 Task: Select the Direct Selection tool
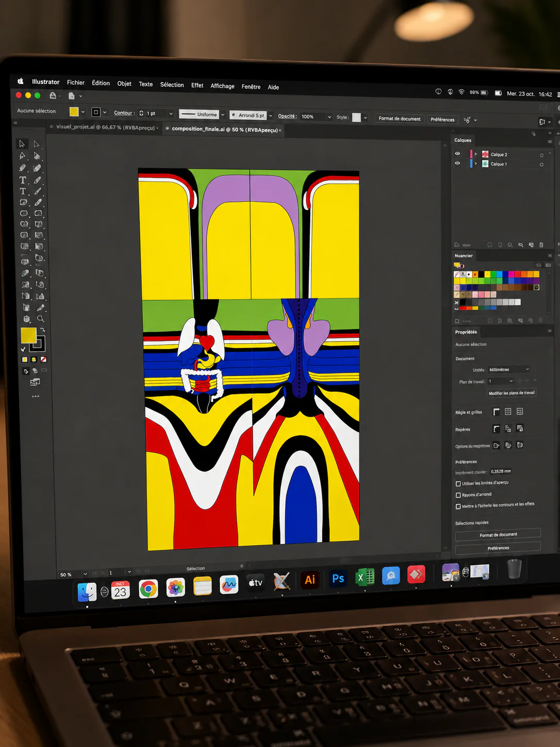click(x=36, y=144)
